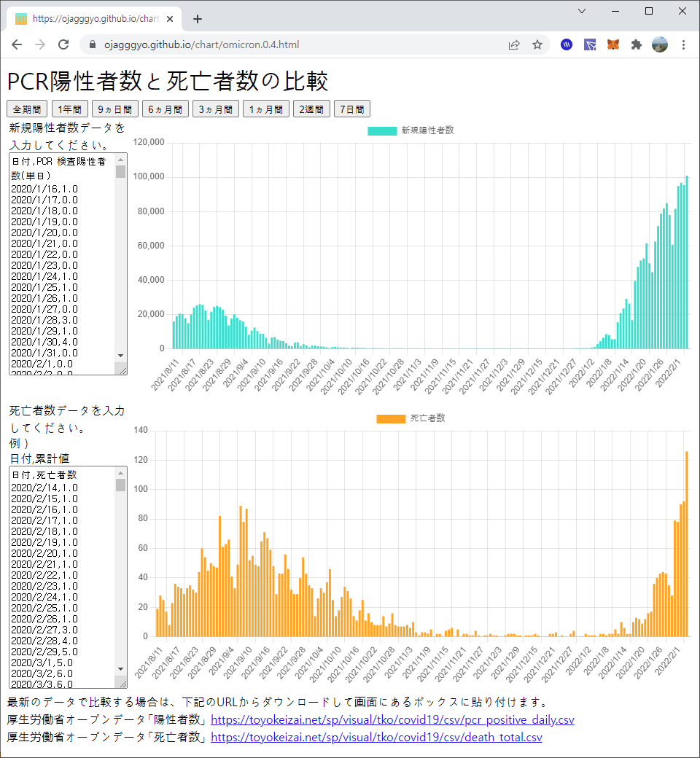700x758 pixels.
Task: Open Chrome three-dot menu
Action: click(x=683, y=45)
